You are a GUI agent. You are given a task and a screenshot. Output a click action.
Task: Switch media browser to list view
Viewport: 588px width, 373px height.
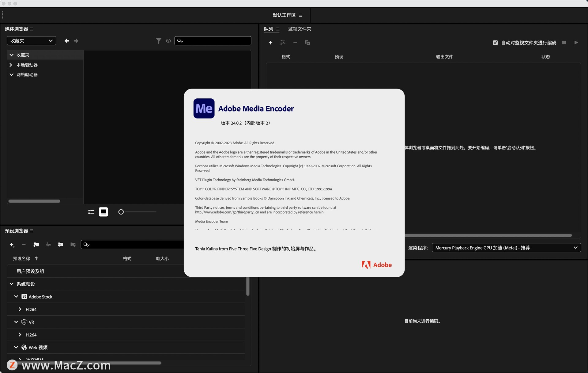(91, 212)
